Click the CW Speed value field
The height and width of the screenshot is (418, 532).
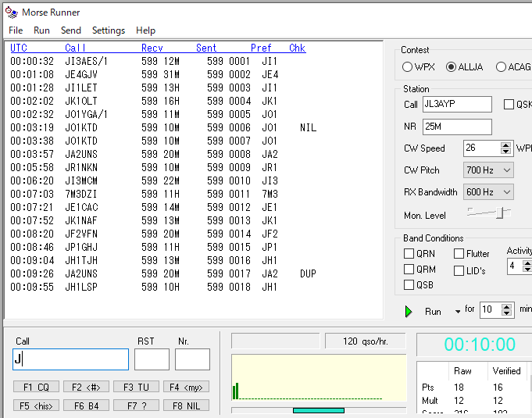[482, 148]
